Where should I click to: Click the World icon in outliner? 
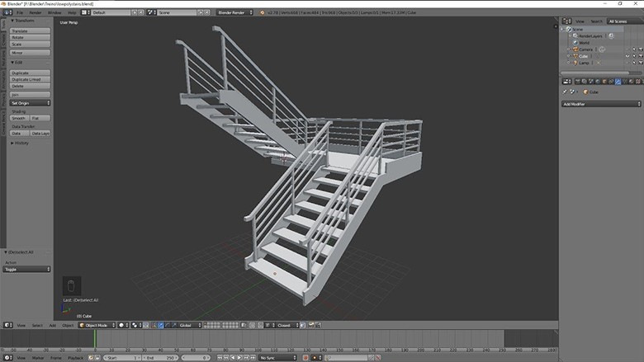click(x=575, y=43)
